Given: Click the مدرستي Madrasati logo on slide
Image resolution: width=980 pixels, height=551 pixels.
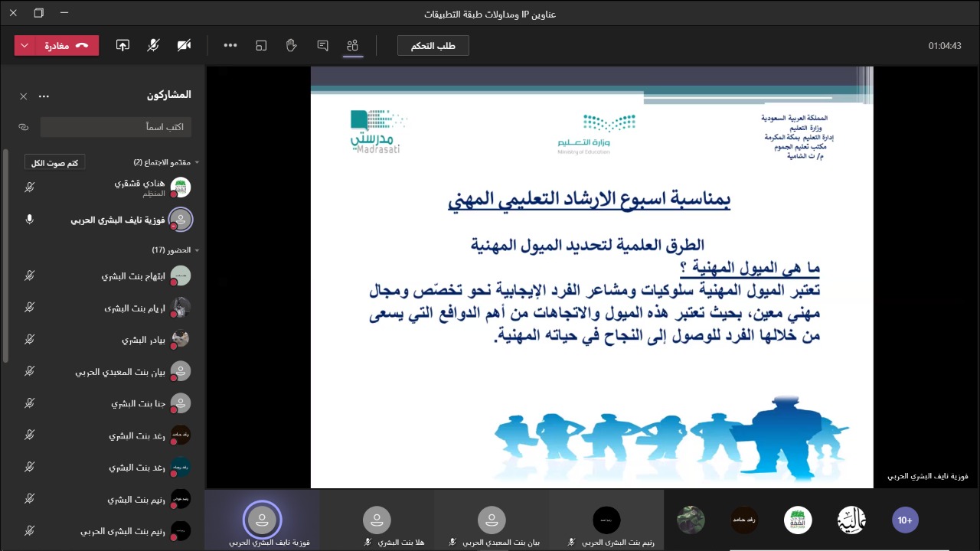Looking at the screenshot, I should (x=378, y=132).
